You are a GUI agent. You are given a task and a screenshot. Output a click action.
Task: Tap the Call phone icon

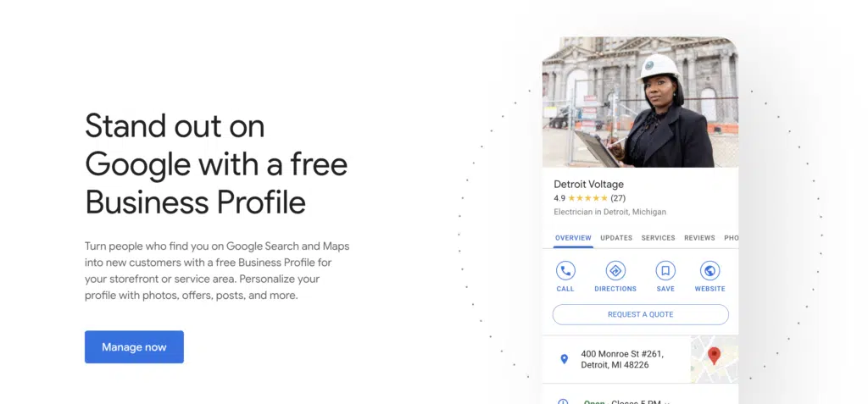point(565,271)
